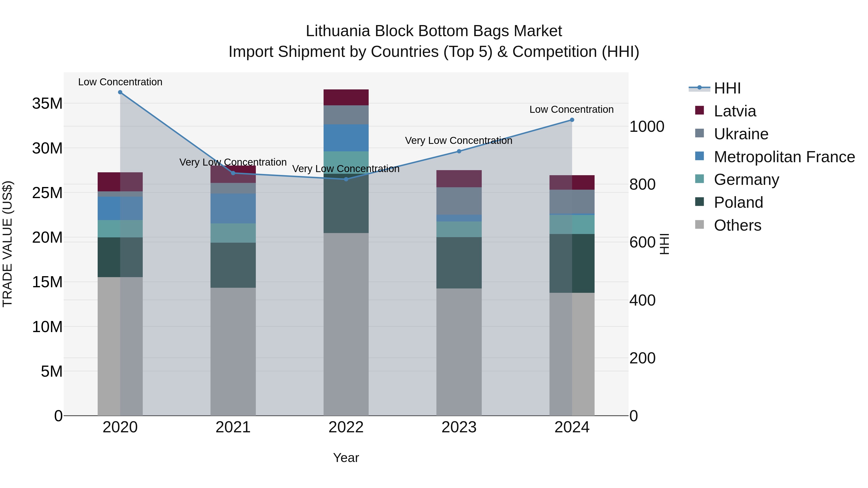Click the 'HHI' right axis title
The width and height of the screenshot is (868, 488).
(x=664, y=244)
